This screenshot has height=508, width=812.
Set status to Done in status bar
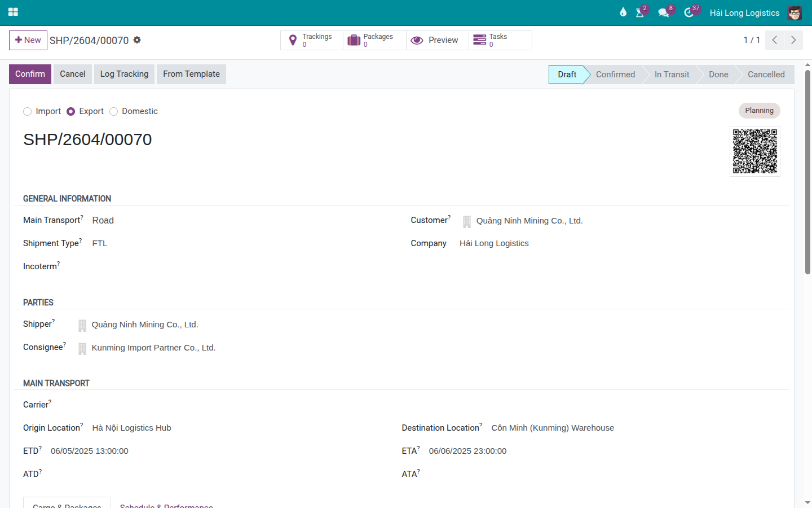718,75
